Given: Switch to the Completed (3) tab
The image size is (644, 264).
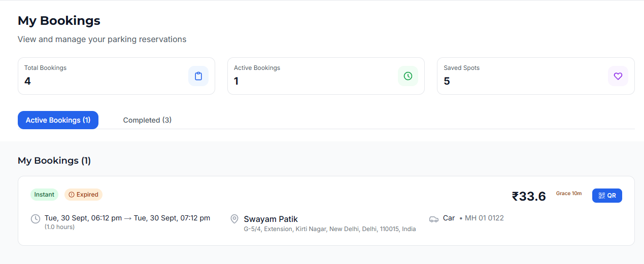Looking at the screenshot, I should (x=147, y=120).
